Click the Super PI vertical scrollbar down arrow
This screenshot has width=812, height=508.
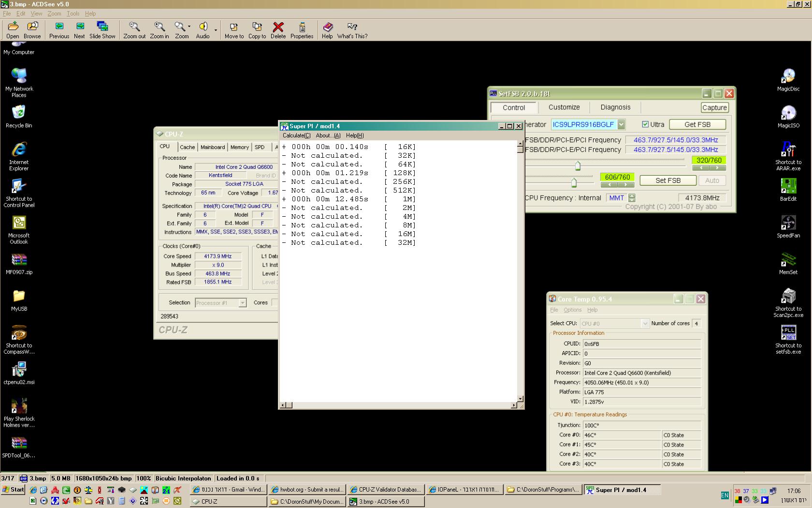(x=520, y=399)
